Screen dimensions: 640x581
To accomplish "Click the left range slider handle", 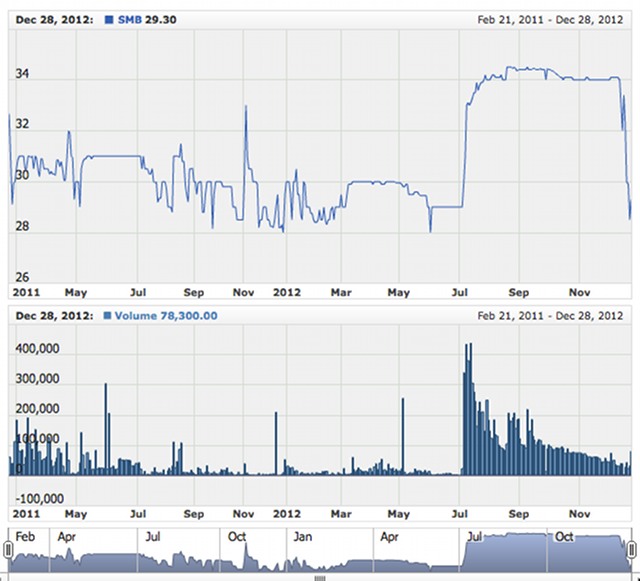I will pos(8,550).
